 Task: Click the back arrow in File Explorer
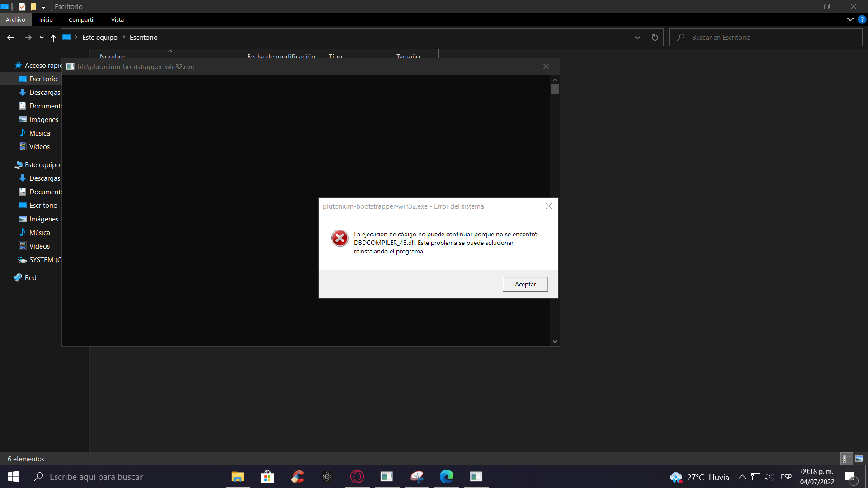(x=11, y=38)
